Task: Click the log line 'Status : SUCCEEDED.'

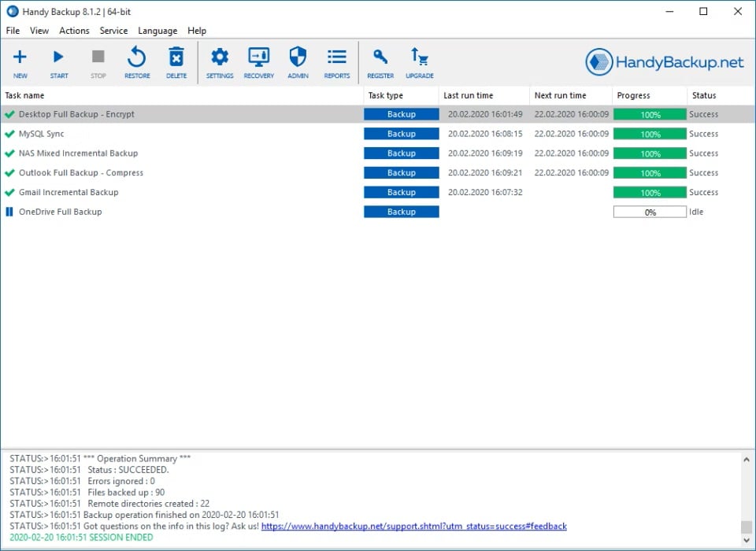Action: coord(89,470)
